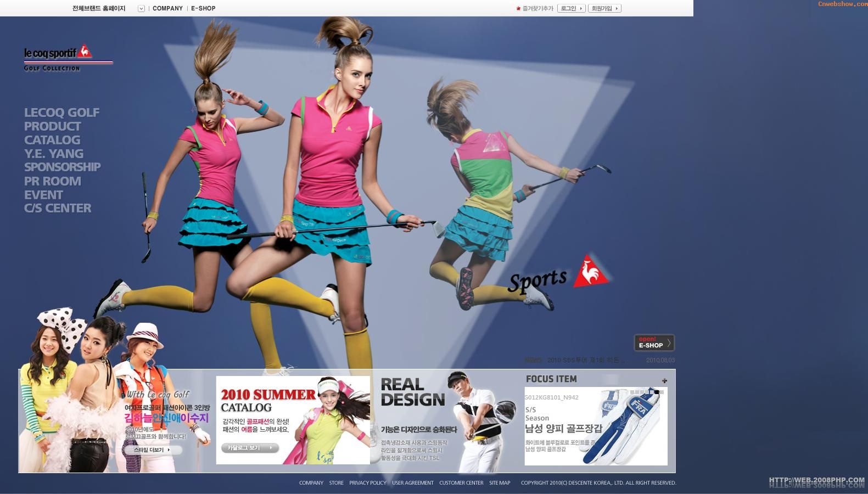
Task: Click the le coq sportif Golf Collection logo
Action: coord(68,58)
